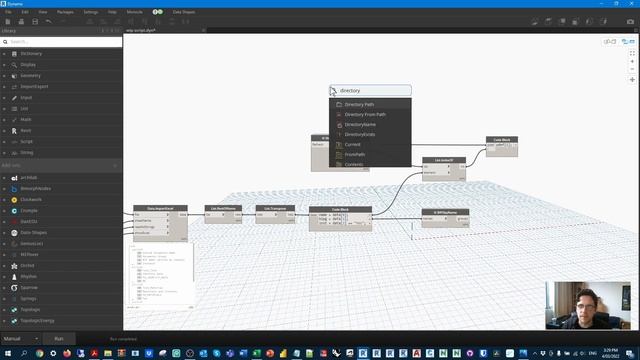Select DirectoryName search result

370,124
